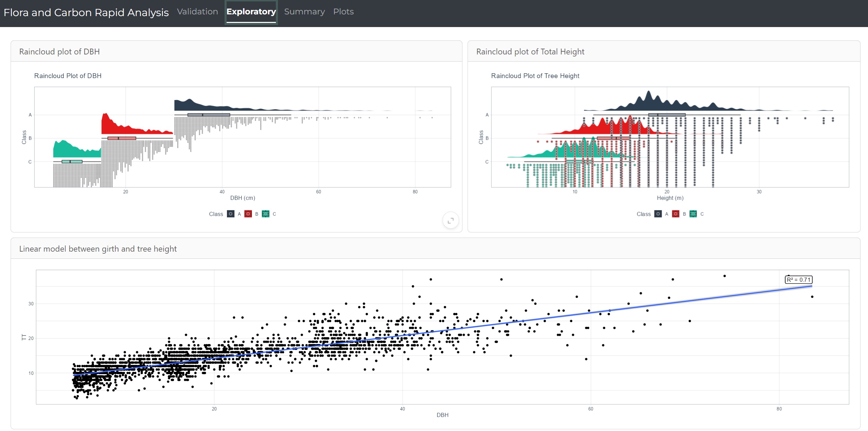
Task: Click the Flora and Carbon Rapid Analysis title
Action: coord(86,13)
